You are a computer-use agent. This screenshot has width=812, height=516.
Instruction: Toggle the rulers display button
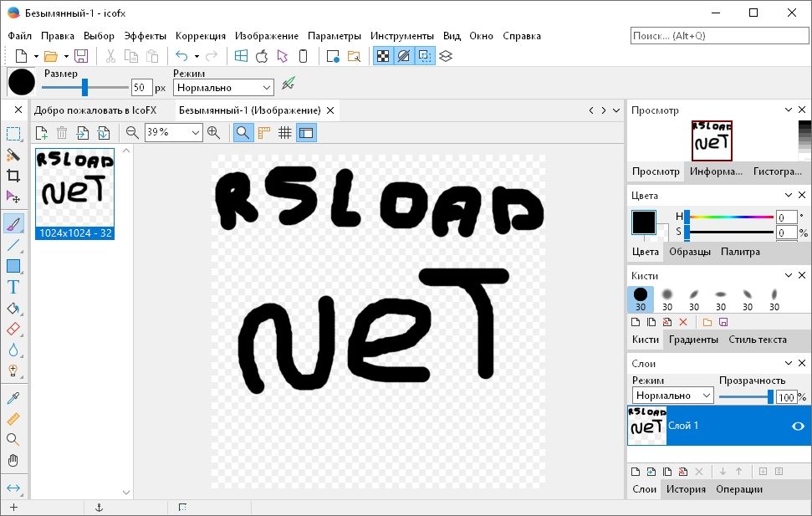(x=264, y=133)
